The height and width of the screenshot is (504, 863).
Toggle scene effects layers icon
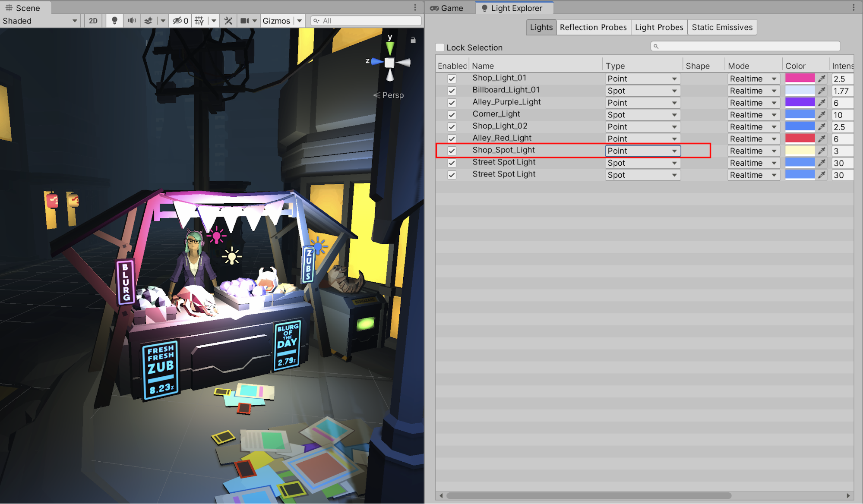[148, 21]
